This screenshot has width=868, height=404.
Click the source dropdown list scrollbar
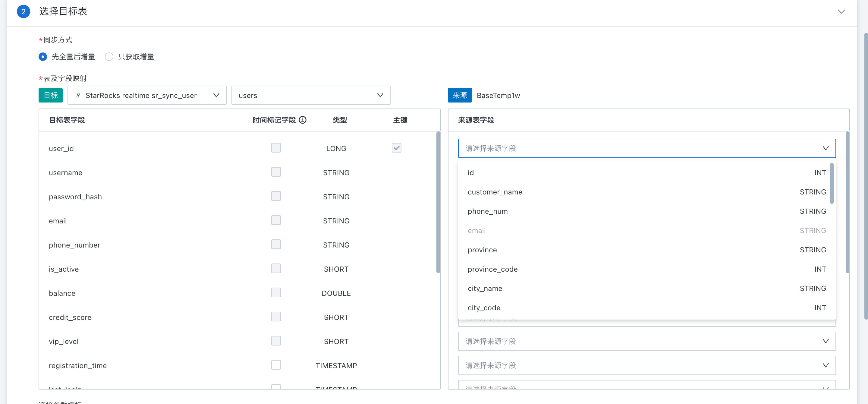tap(831, 184)
